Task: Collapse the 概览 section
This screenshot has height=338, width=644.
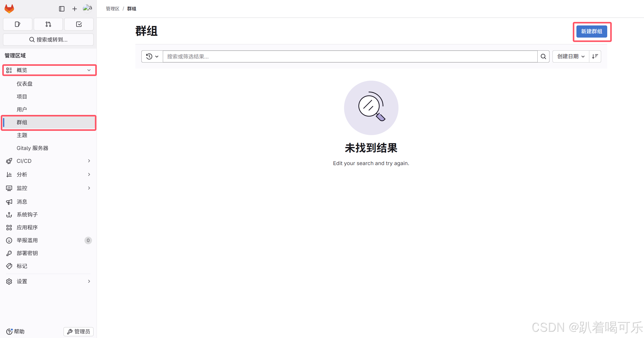Action: click(89, 70)
